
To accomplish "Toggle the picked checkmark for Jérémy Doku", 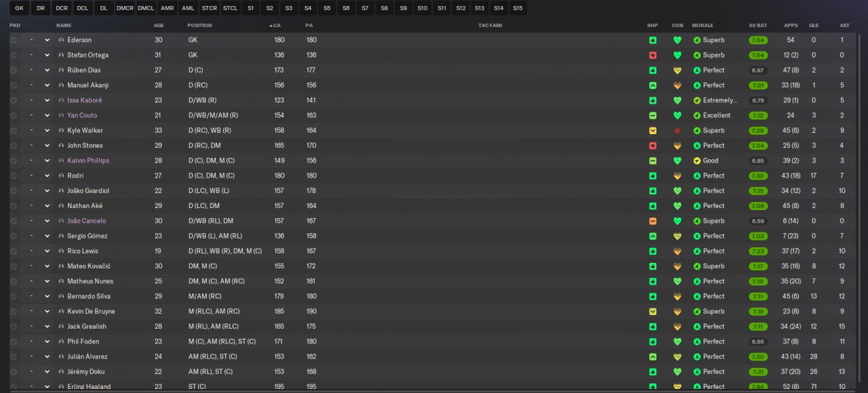I will tap(14, 372).
